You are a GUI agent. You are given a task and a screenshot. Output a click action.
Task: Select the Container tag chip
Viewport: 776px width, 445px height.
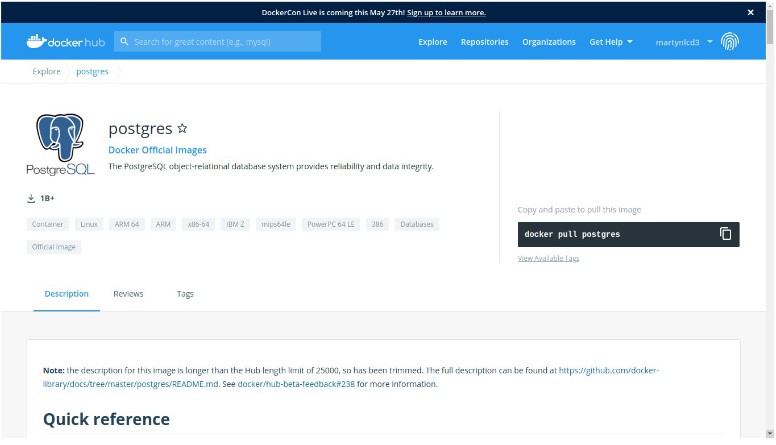coord(48,224)
